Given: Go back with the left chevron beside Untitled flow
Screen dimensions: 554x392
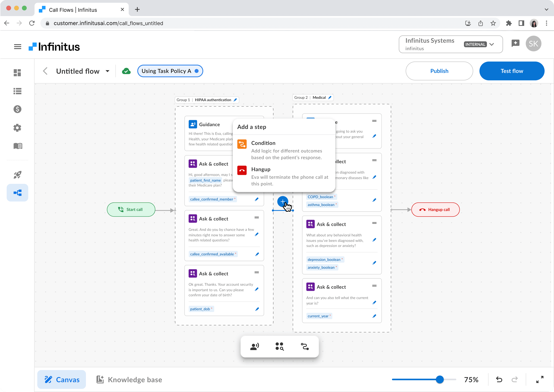Looking at the screenshot, I should coord(45,71).
